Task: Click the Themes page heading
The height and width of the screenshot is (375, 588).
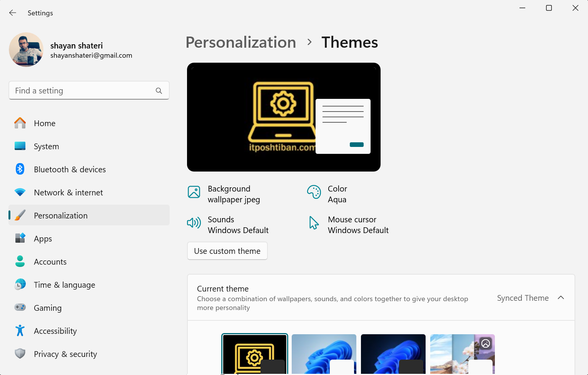Action: point(350,42)
